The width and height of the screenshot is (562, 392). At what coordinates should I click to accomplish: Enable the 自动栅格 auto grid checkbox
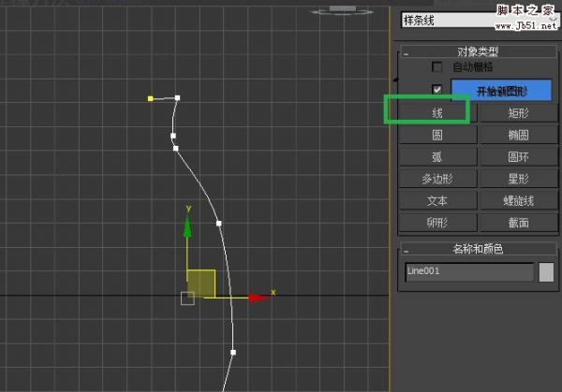click(x=436, y=67)
